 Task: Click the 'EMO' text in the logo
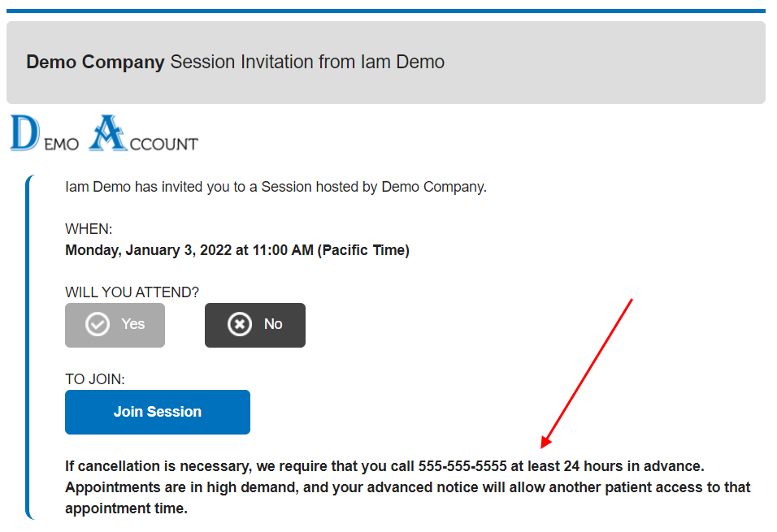pos(61,145)
